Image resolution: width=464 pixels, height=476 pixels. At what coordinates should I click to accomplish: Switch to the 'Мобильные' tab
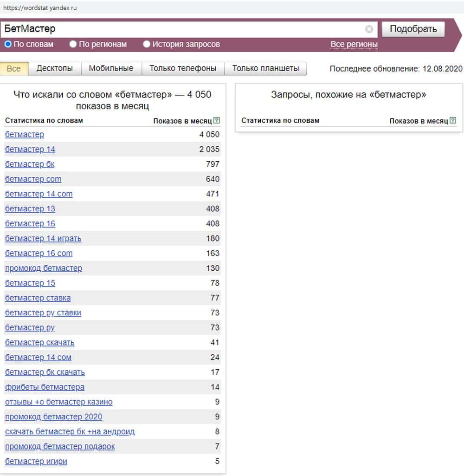pyautogui.click(x=111, y=68)
